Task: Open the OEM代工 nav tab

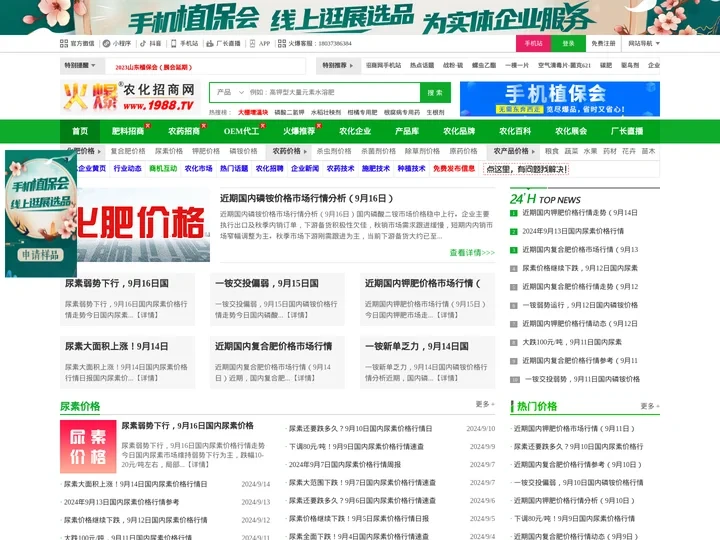Action: (241, 131)
